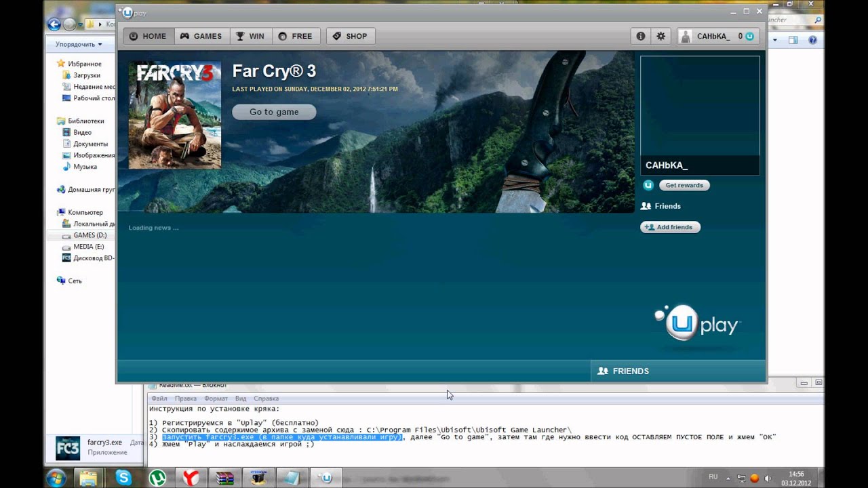
Task: Open the САНЬКА_ account button
Action: (718, 36)
